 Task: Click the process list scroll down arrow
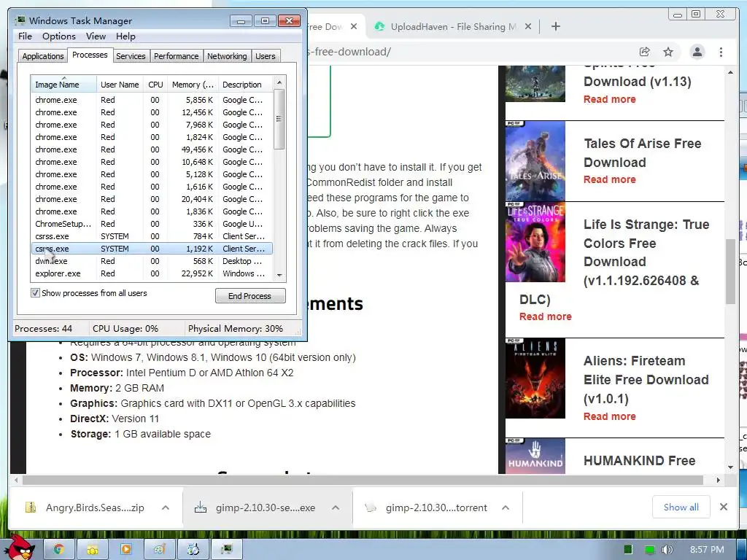click(279, 275)
